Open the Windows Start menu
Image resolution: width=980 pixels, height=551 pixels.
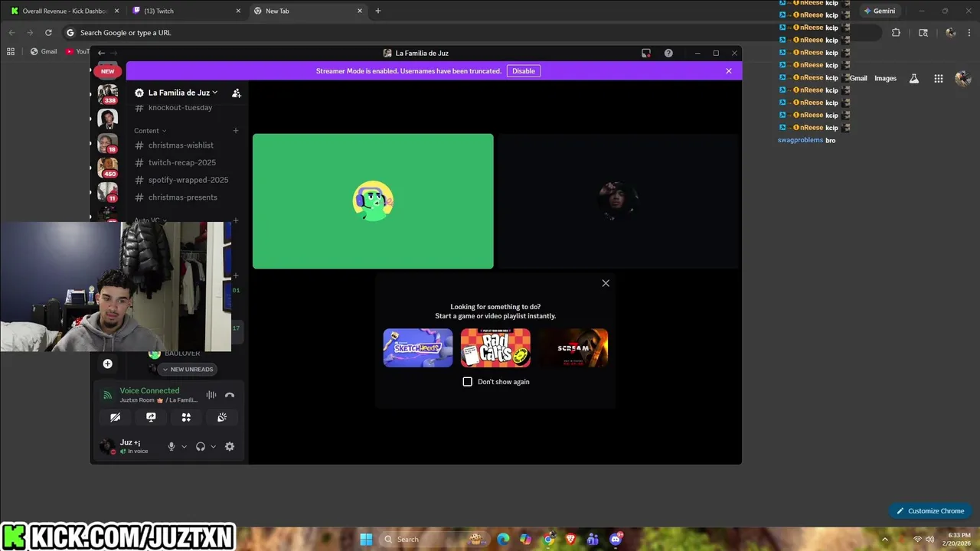tap(366, 540)
